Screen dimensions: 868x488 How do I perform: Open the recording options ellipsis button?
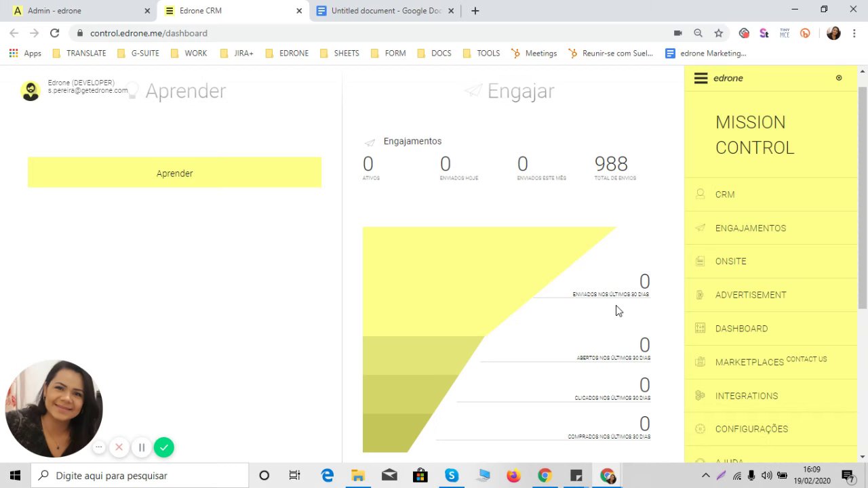pyautogui.click(x=99, y=447)
